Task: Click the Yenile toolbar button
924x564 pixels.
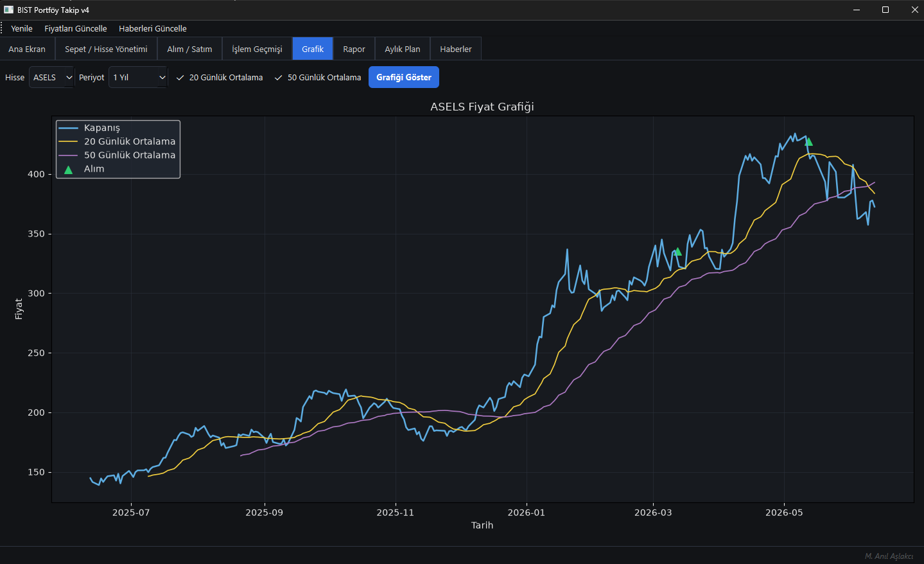Action: [22, 29]
